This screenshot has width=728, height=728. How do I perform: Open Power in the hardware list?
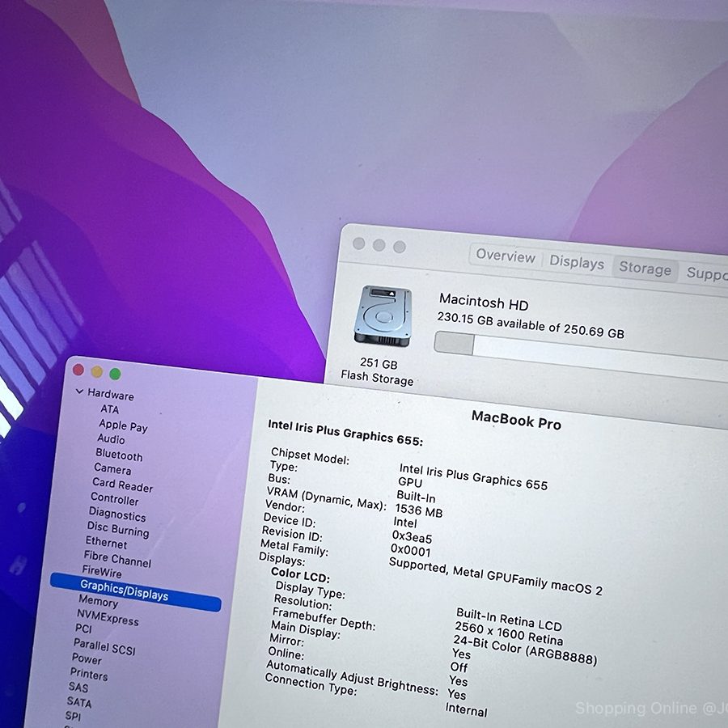click(x=87, y=658)
